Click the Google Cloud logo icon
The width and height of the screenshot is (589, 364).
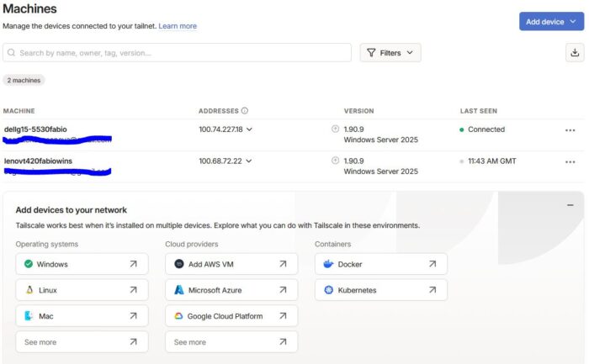[178, 316]
